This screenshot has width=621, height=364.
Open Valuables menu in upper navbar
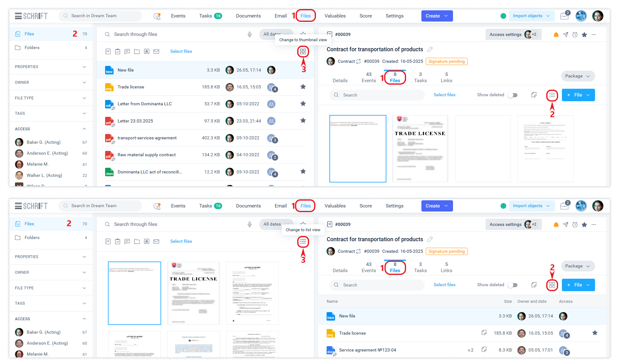tap(335, 16)
